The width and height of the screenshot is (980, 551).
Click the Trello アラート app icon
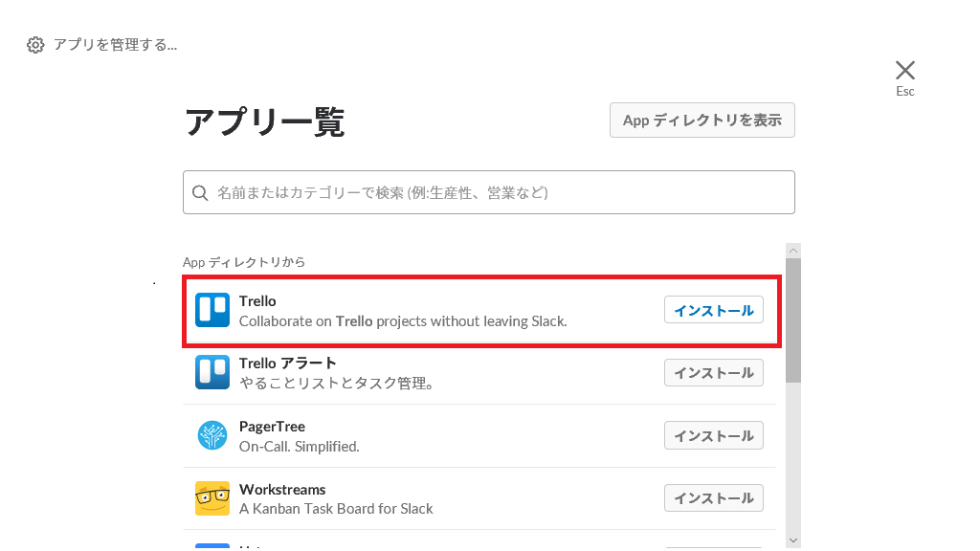pyautogui.click(x=212, y=372)
